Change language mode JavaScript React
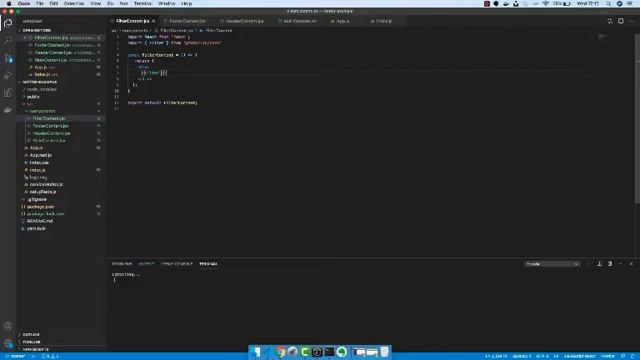640x360 pixels. 580,356
